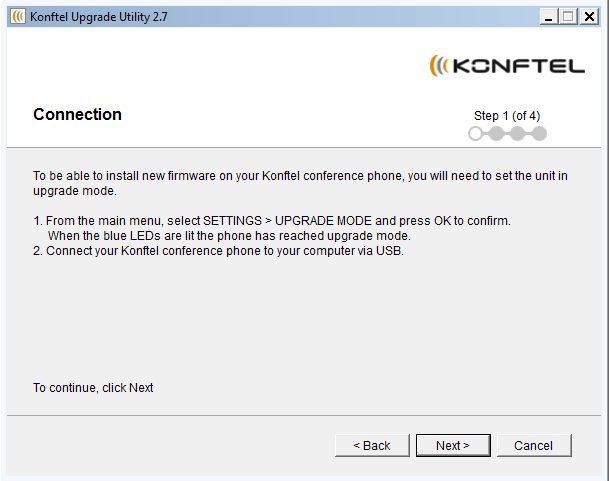The width and height of the screenshot is (609, 481).
Task: Click the Step 1 (of 4) label
Action: tap(507, 116)
